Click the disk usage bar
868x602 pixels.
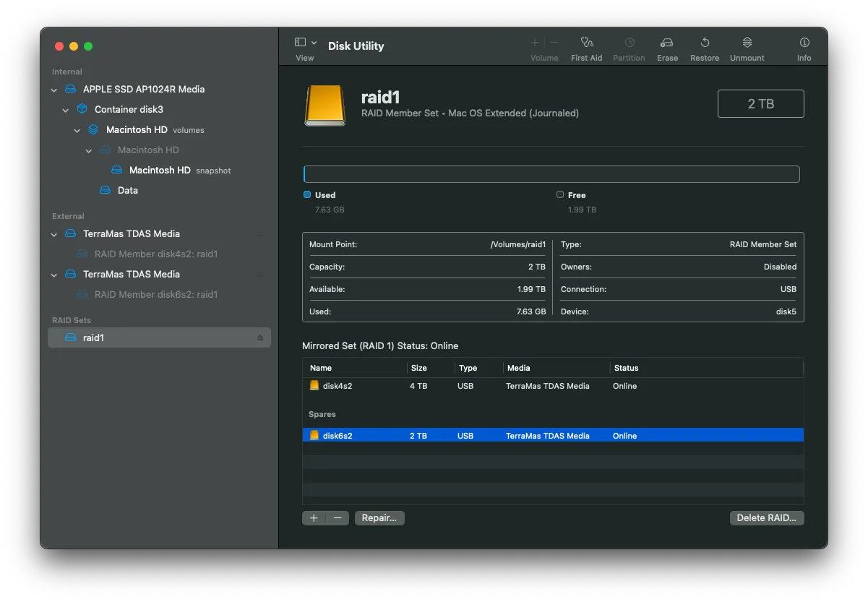pyautogui.click(x=551, y=174)
